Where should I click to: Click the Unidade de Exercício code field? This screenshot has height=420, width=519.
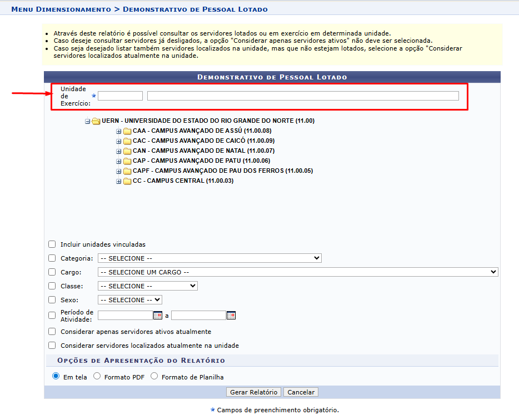[120, 96]
